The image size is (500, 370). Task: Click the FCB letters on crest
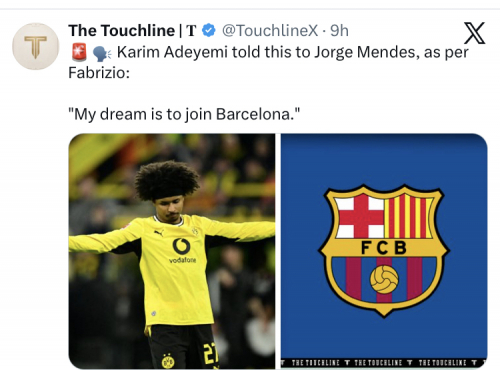pyautogui.click(x=384, y=248)
